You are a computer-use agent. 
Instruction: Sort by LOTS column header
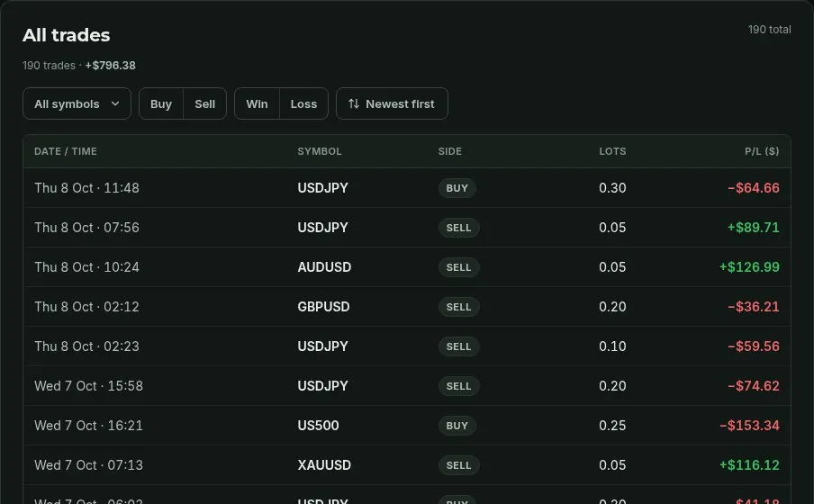[x=612, y=151]
